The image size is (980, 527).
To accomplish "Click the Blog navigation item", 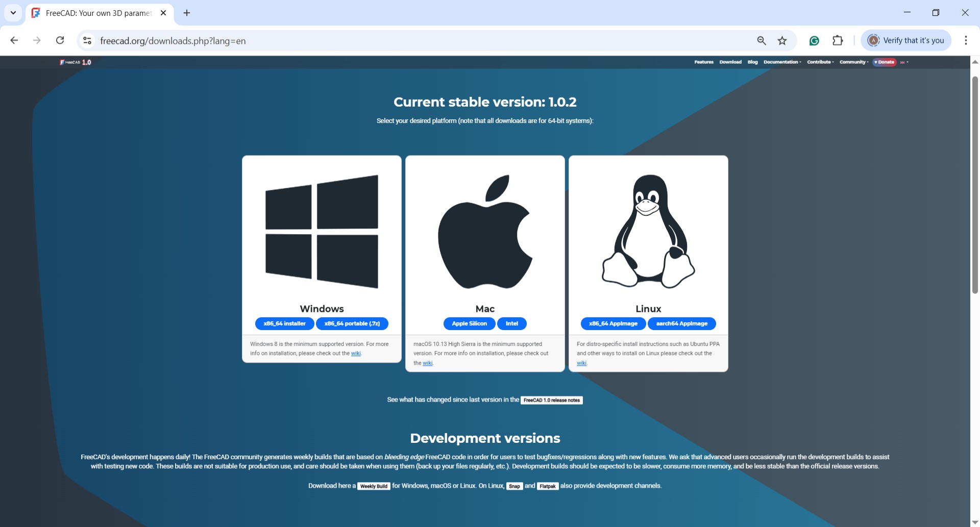I will [x=752, y=62].
